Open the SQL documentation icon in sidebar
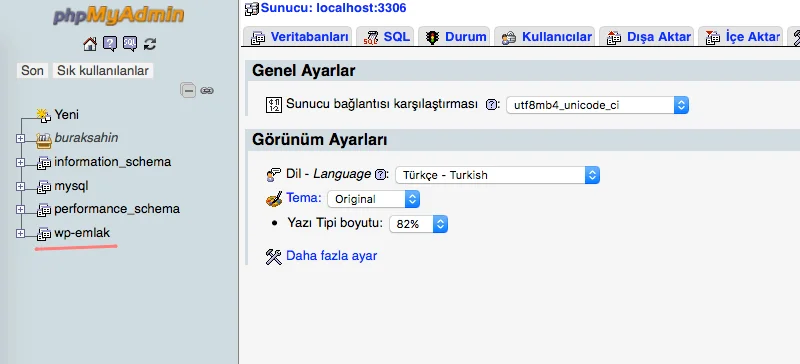The width and height of the screenshot is (800, 364). coord(130,44)
